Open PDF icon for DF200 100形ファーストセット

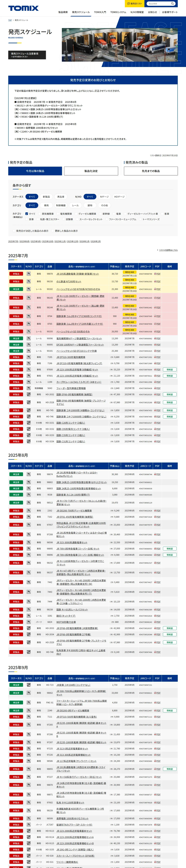[x=157, y=345]
